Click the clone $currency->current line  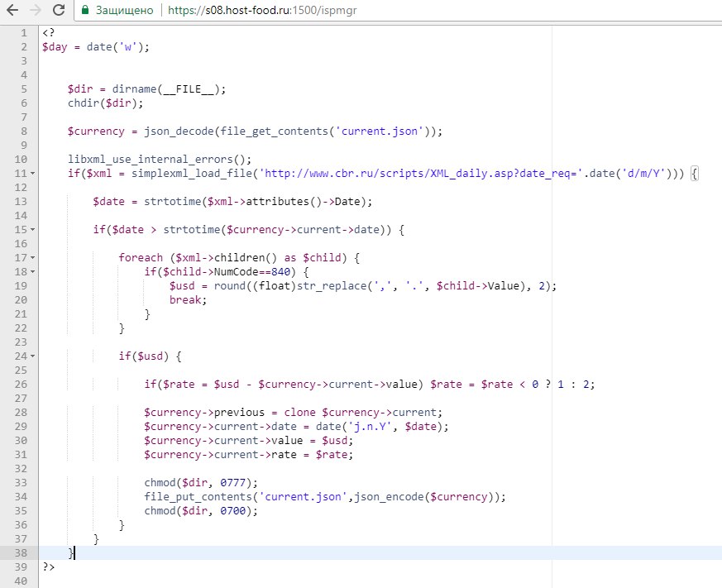(x=293, y=412)
